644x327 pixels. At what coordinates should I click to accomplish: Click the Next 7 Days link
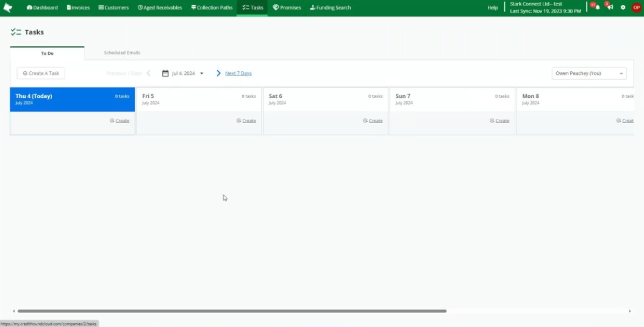pos(238,73)
